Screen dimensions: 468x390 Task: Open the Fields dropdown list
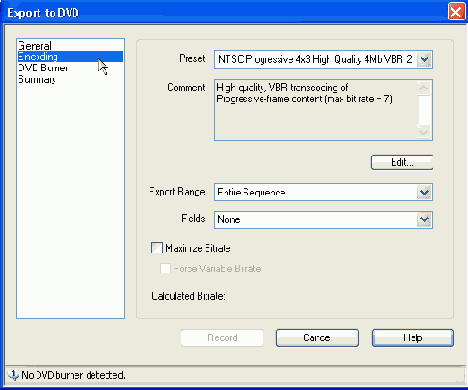pyautogui.click(x=424, y=219)
